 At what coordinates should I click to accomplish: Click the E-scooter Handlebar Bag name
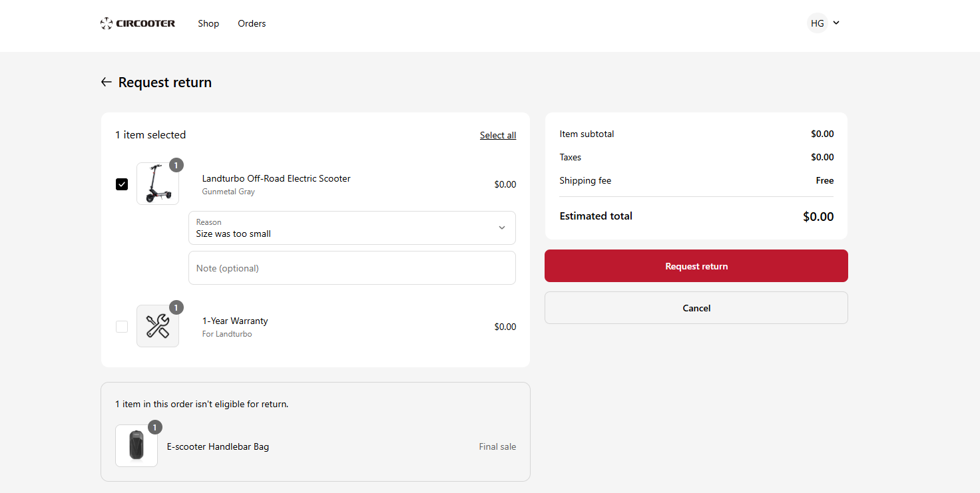click(218, 446)
